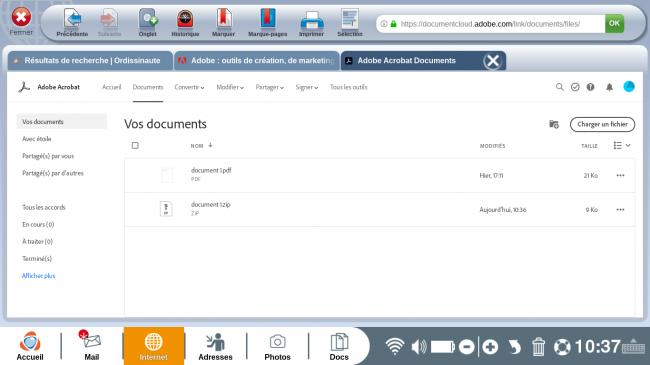The height and width of the screenshot is (365, 650).
Task: Expand the Convertir dropdown
Action: tap(189, 87)
